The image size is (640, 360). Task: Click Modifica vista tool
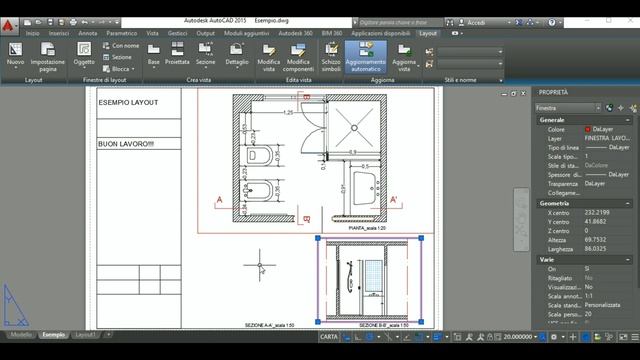pyautogui.click(x=269, y=58)
